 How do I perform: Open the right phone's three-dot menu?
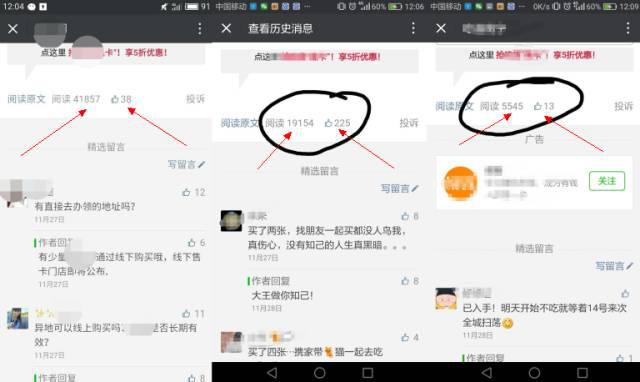point(627,28)
